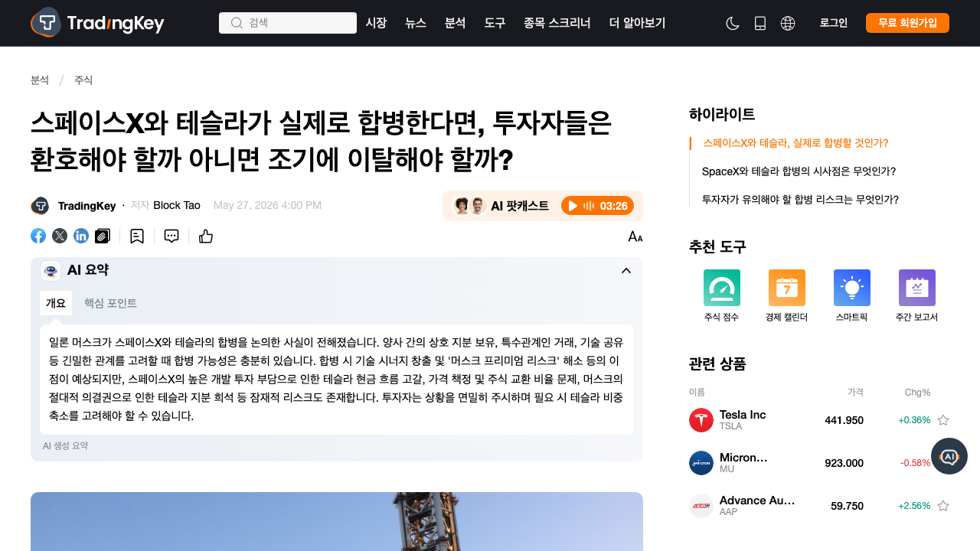Open Tesla Inc stock row
980x551 pixels.
[x=819, y=420]
